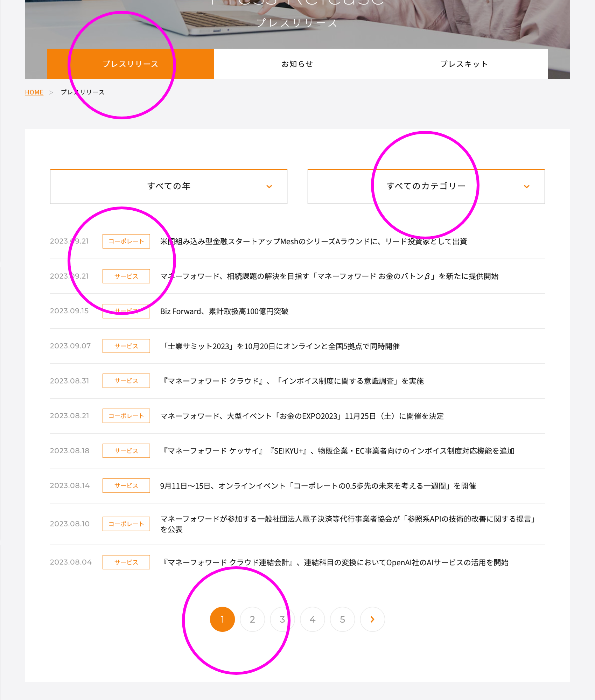595x700 pixels.
Task: Click the コーポレート tag on the Mesh article row
Action: 126,241
